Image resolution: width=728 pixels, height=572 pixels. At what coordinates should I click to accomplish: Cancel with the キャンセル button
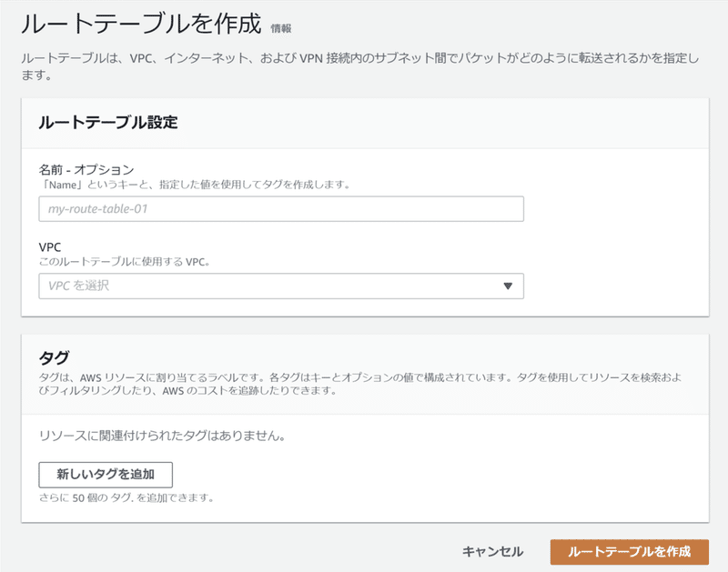point(492,552)
